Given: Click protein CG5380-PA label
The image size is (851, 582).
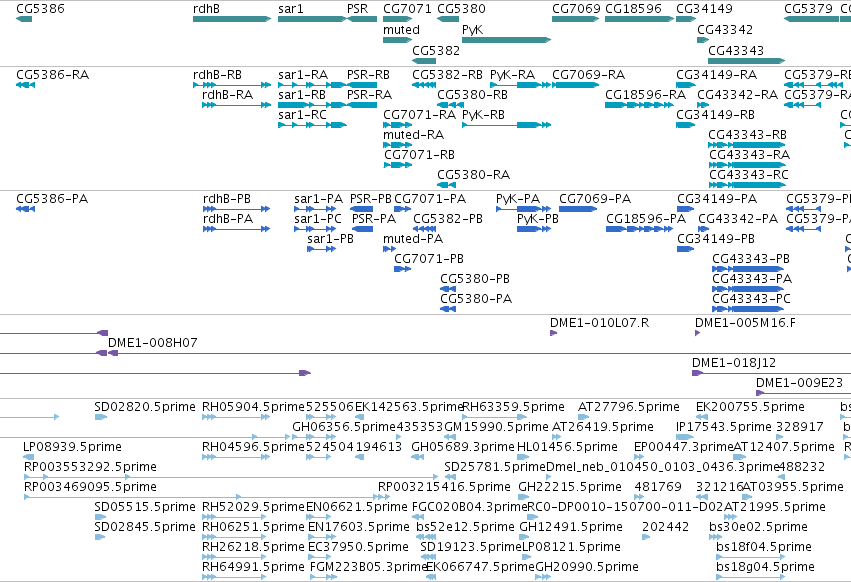Looking at the screenshot, I should 476,299.
